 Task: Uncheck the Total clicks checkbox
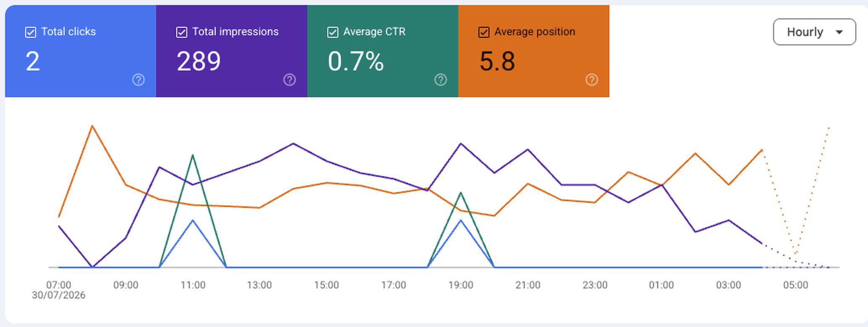(31, 32)
